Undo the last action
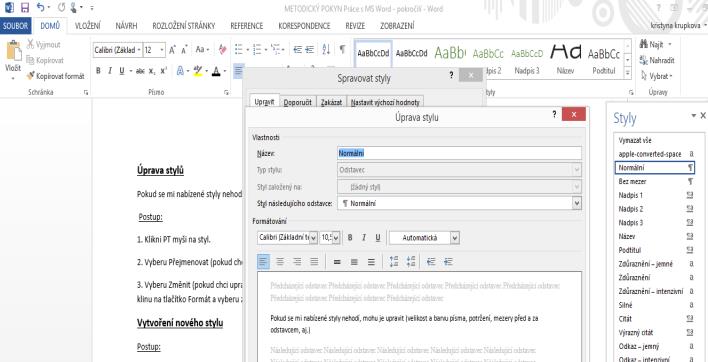 [x=40, y=7]
